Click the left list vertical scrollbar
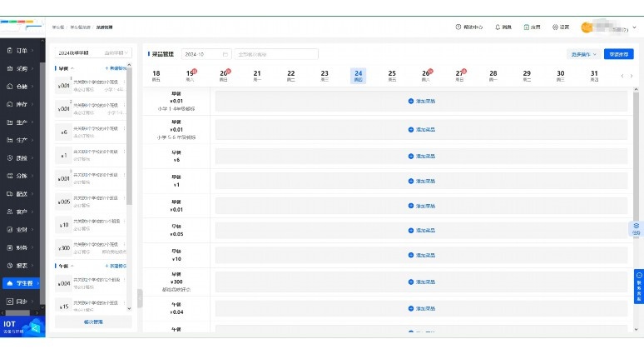This screenshot has height=354, width=644. pos(129,136)
